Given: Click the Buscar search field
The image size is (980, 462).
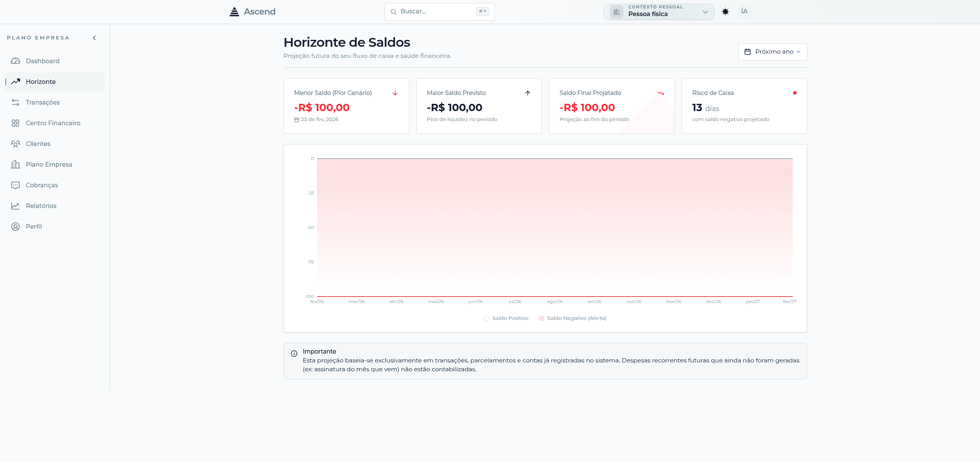Looking at the screenshot, I should coord(439,11).
